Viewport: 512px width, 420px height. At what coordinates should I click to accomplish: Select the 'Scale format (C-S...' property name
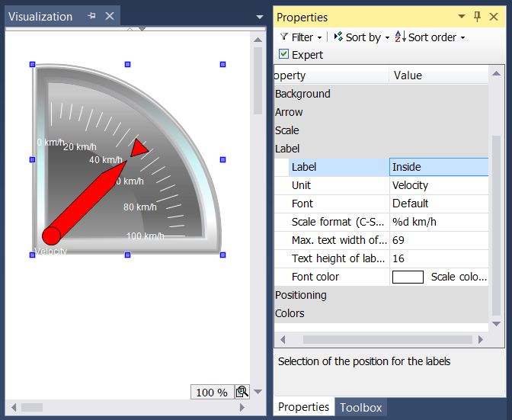(x=338, y=222)
